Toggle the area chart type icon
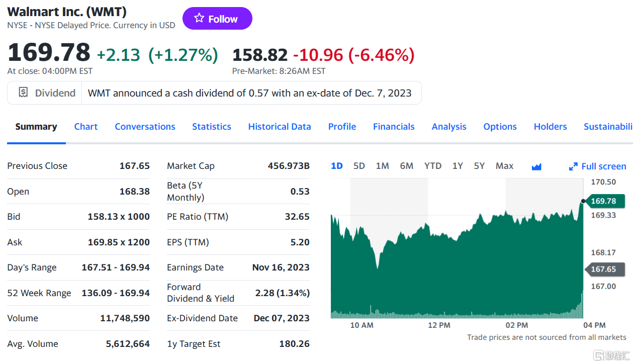This screenshot has width=633, height=364. click(x=536, y=166)
